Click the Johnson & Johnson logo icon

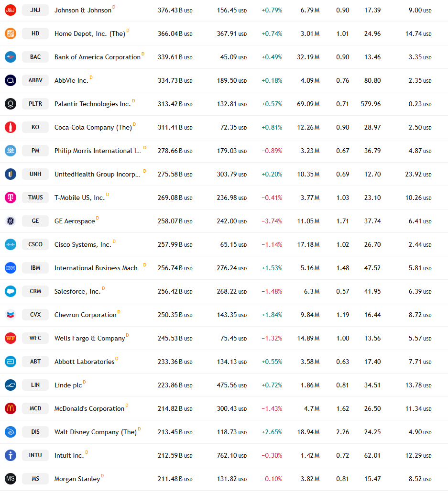[11, 10]
